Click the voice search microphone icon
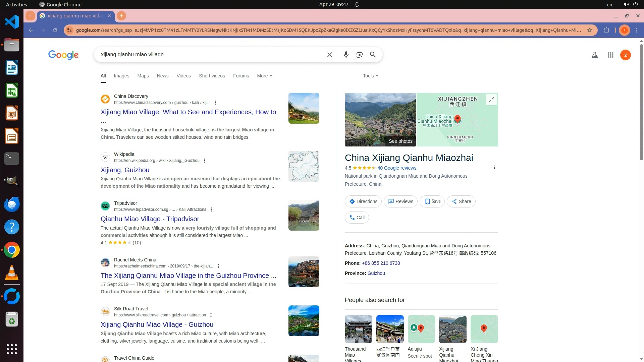Image resolution: width=644 pixels, height=362 pixels. point(346,55)
